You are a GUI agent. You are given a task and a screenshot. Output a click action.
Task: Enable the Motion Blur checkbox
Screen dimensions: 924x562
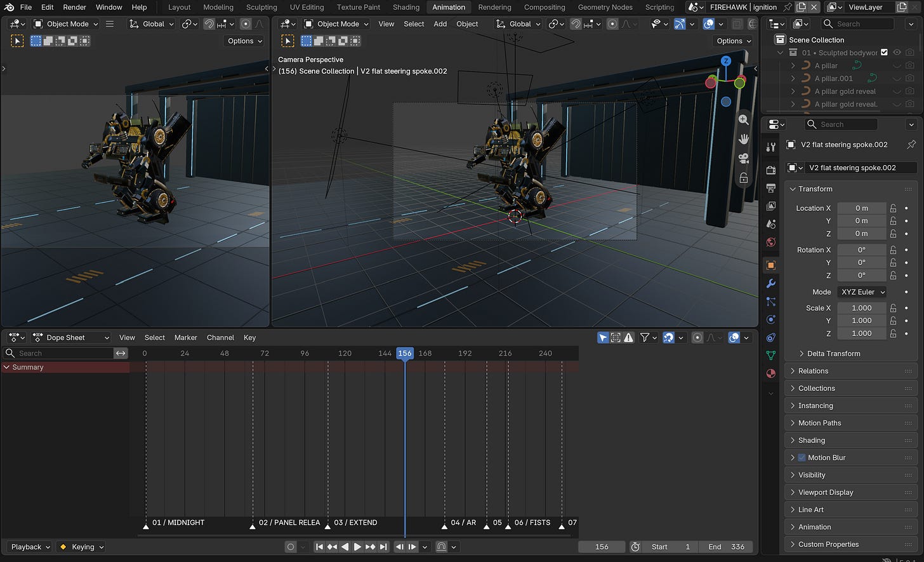(802, 458)
